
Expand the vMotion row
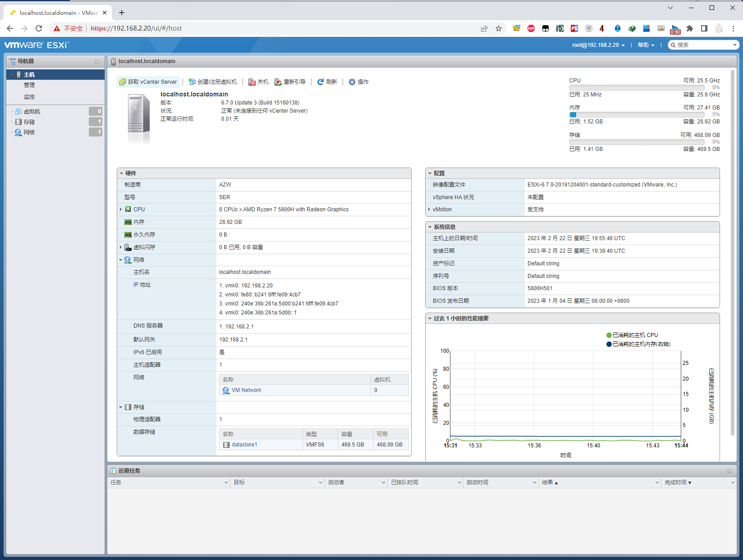(x=429, y=209)
